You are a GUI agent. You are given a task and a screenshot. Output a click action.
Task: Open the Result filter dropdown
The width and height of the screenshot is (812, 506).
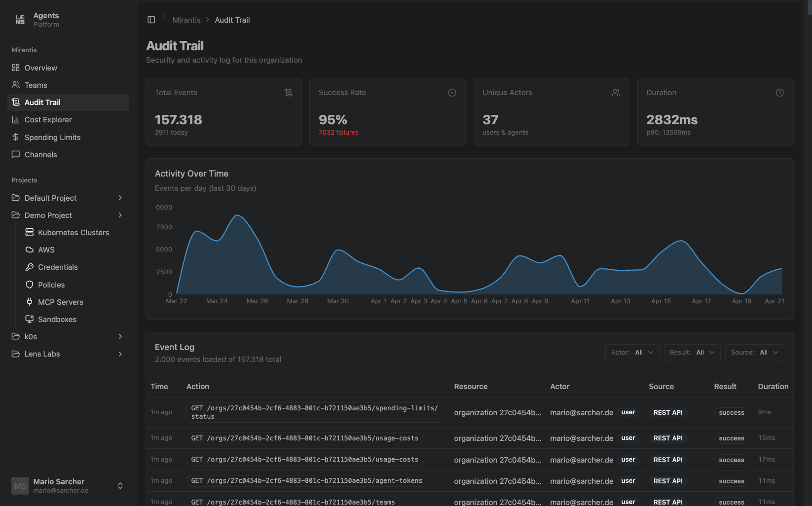pos(692,352)
